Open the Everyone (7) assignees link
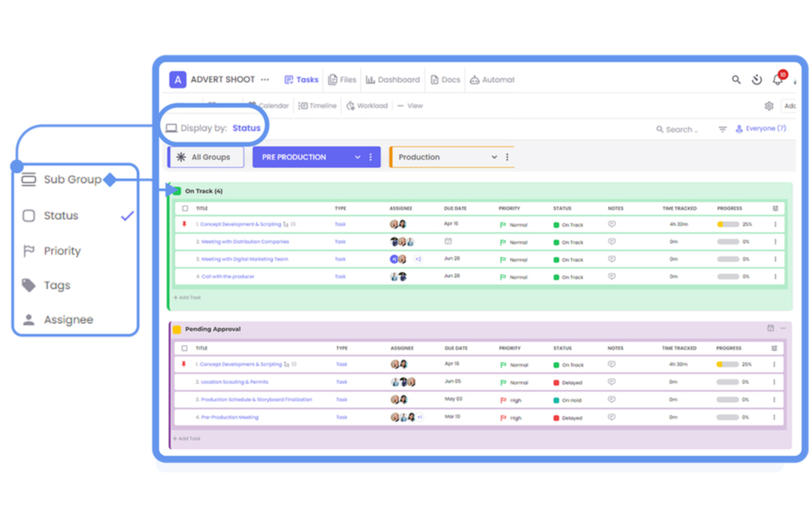The height and width of the screenshot is (528, 812). [761, 128]
